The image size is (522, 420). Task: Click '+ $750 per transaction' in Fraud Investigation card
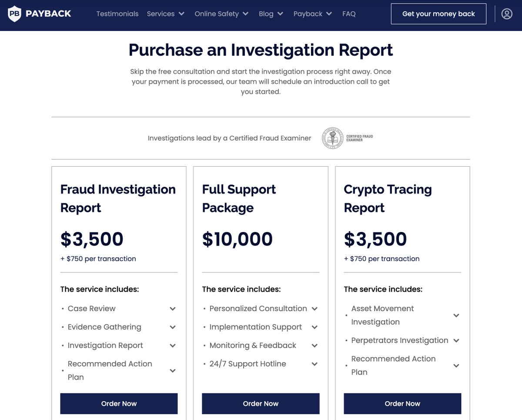(x=98, y=259)
